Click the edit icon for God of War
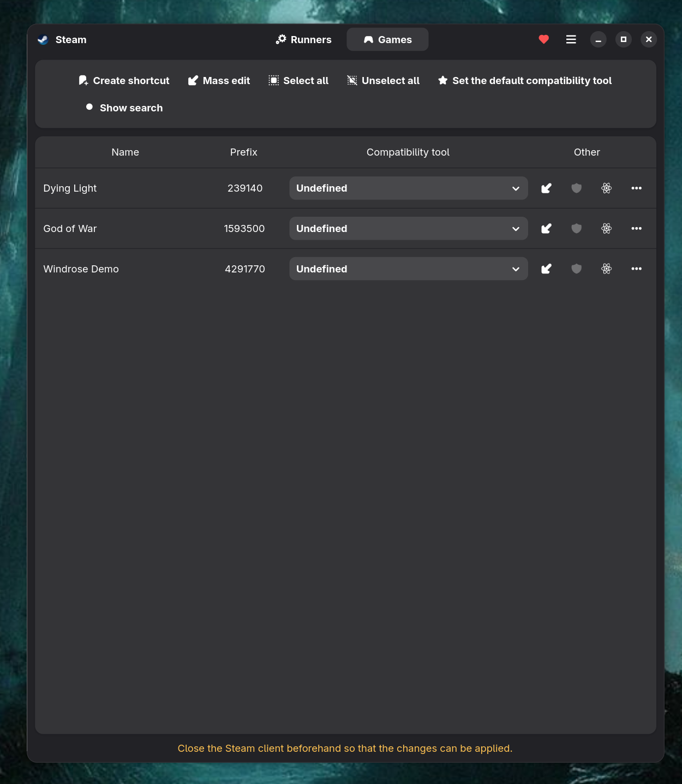 (546, 229)
